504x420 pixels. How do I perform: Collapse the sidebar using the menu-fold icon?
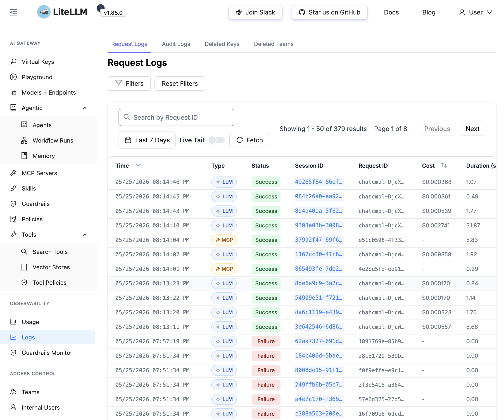pos(14,12)
